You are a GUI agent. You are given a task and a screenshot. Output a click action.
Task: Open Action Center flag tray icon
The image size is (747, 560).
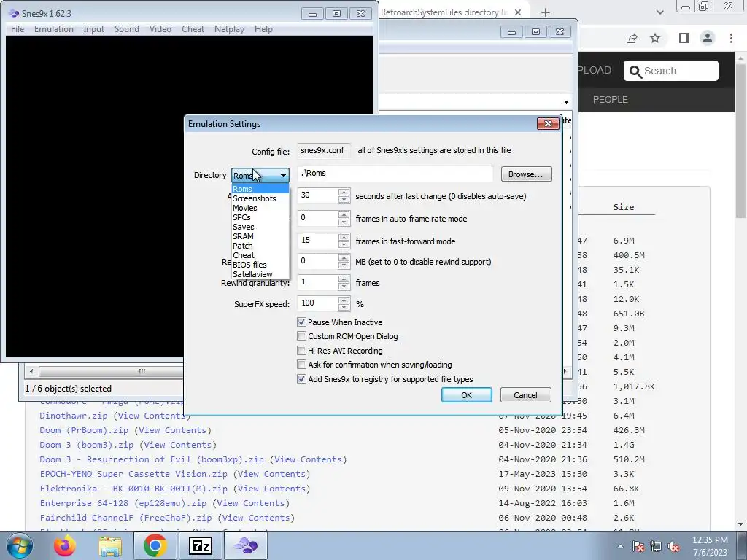[x=638, y=546]
